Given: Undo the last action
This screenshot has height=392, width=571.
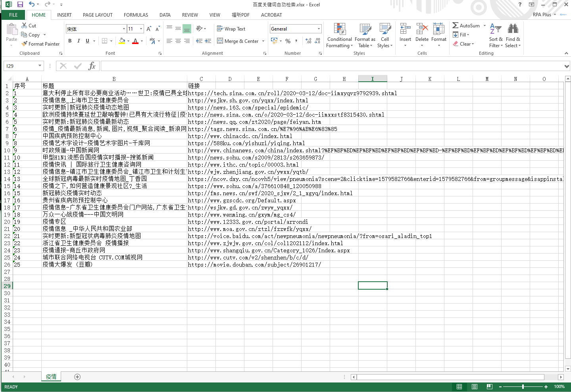Looking at the screenshot, I should pyautogui.click(x=32, y=4).
